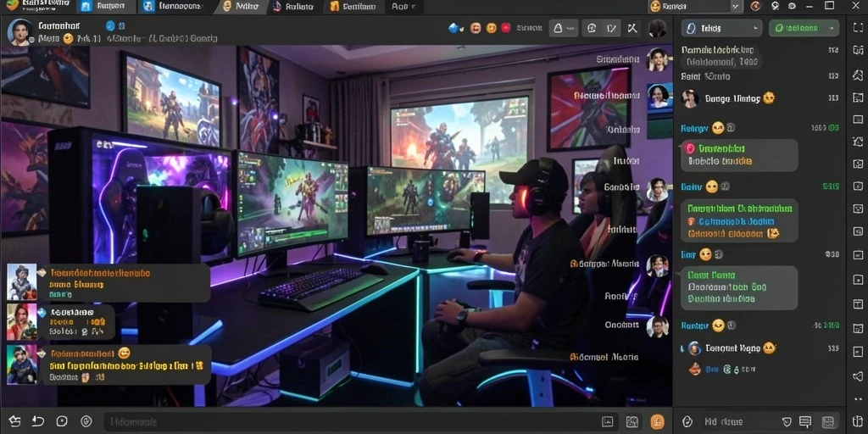
Task: Click the blue gem icon in the stream header
Action: click(x=454, y=28)
